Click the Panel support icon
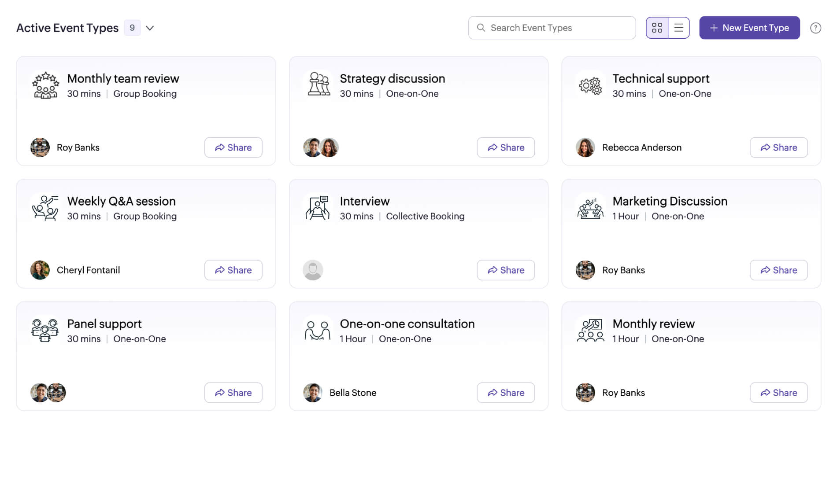 45,331
